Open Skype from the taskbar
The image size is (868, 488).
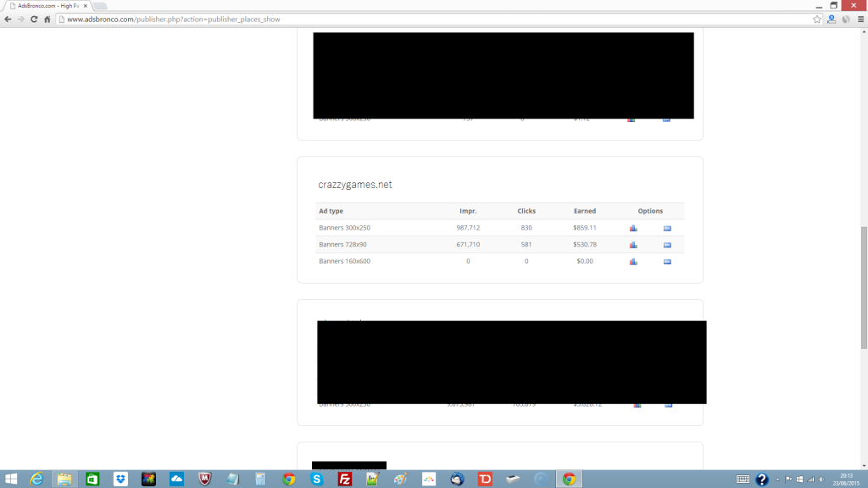317,480
